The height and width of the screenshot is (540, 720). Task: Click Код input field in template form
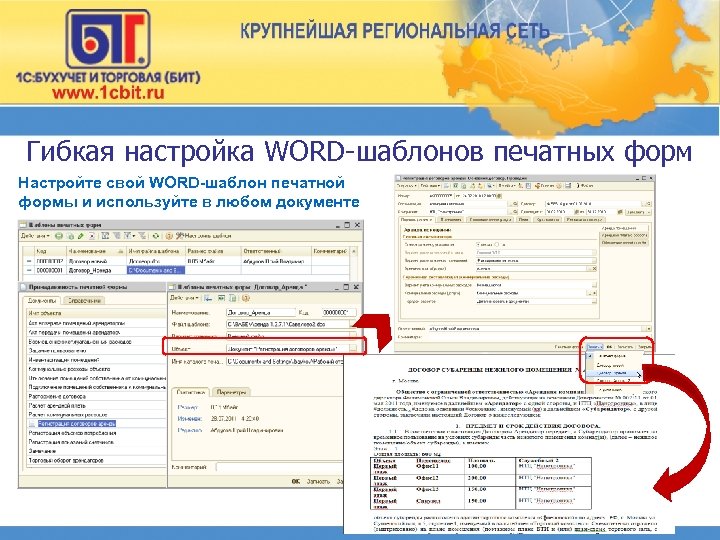[338, 313]
